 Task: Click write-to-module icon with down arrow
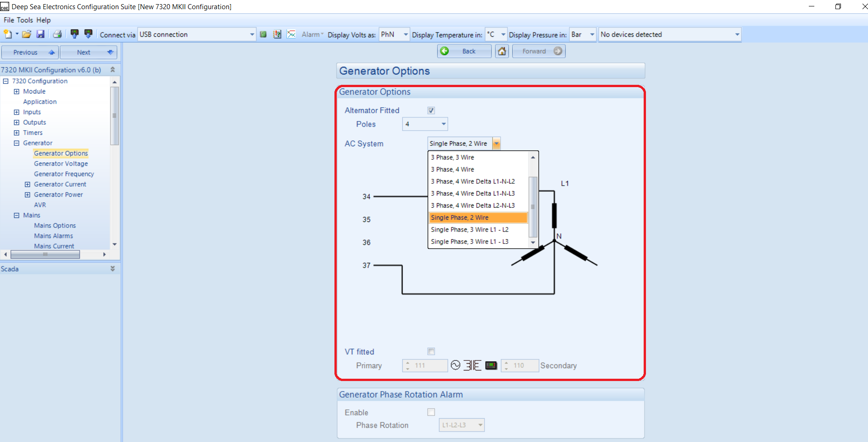89,34
